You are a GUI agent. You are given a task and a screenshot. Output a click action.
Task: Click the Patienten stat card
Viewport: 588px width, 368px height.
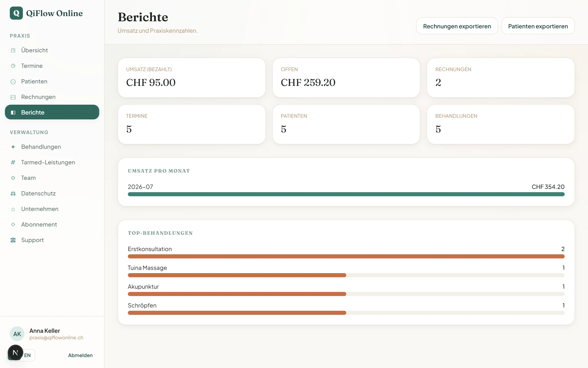point(346,124)
